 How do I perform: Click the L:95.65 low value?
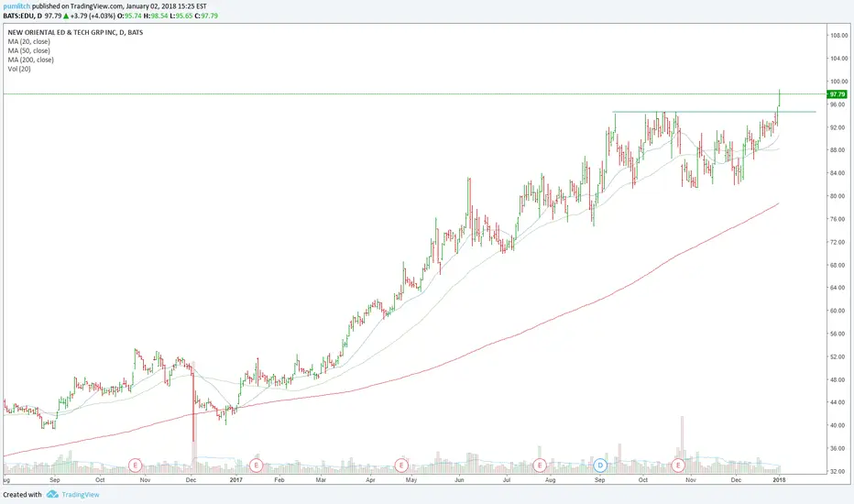181,16
